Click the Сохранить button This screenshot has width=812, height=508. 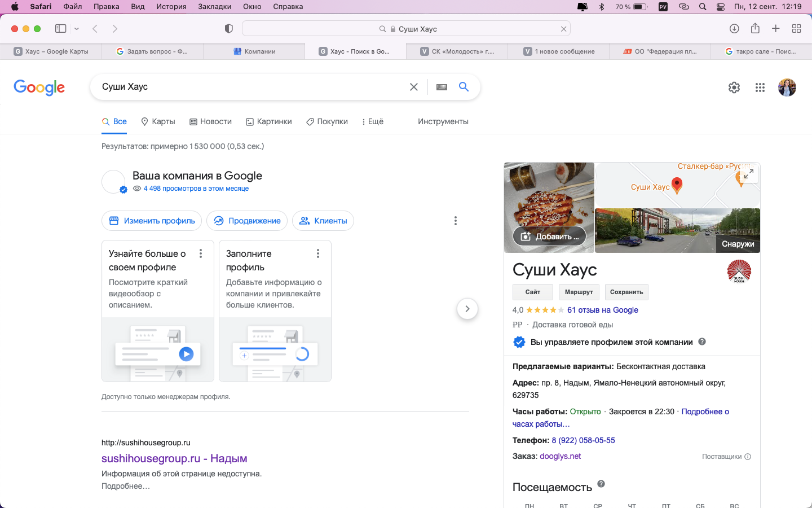[626, 292]
